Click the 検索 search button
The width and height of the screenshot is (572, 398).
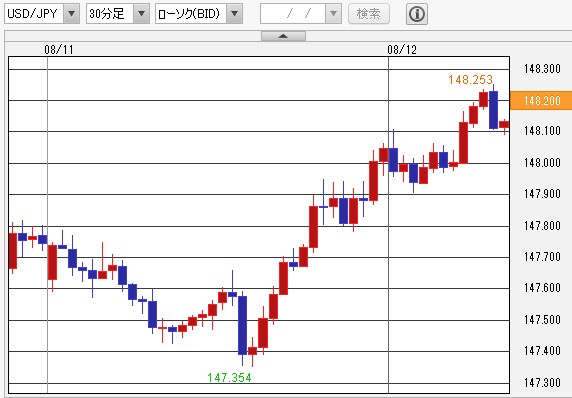tap(368, 14)
